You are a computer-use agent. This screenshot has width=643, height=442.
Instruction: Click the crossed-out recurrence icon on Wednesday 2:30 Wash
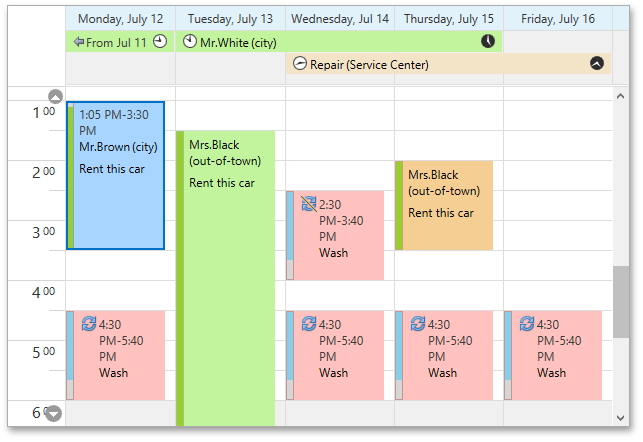coord(309,204)
